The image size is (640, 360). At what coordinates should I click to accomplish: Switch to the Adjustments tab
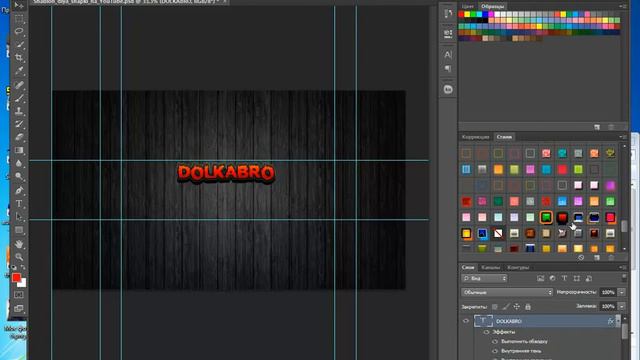pos(476,137)
